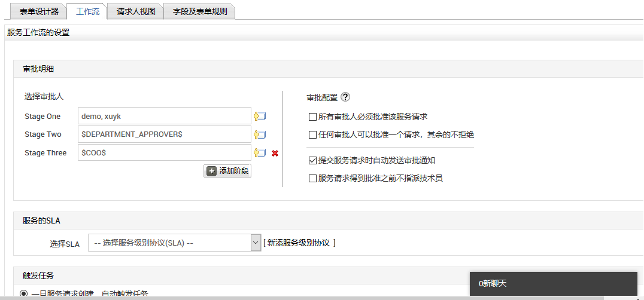644x300 pixels.
Task: Check 任何审批人可以批准一个请求 option
Action: 312,134
